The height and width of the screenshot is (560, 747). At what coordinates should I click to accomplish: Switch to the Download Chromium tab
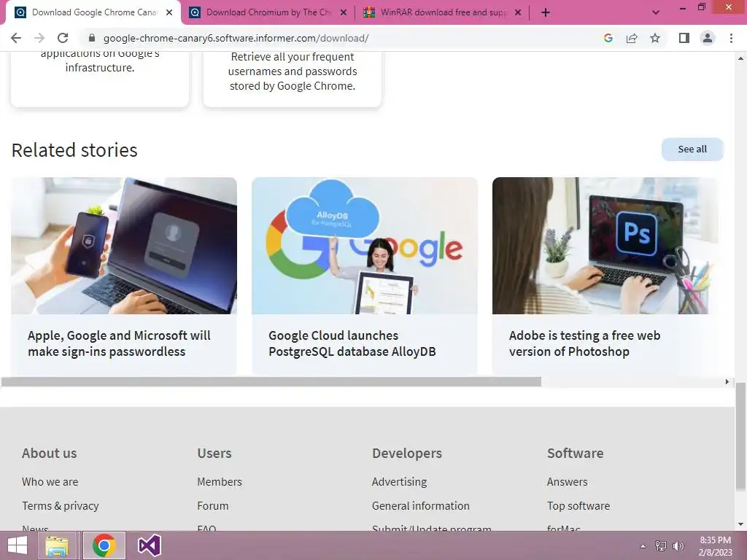(x=268, y=12)
